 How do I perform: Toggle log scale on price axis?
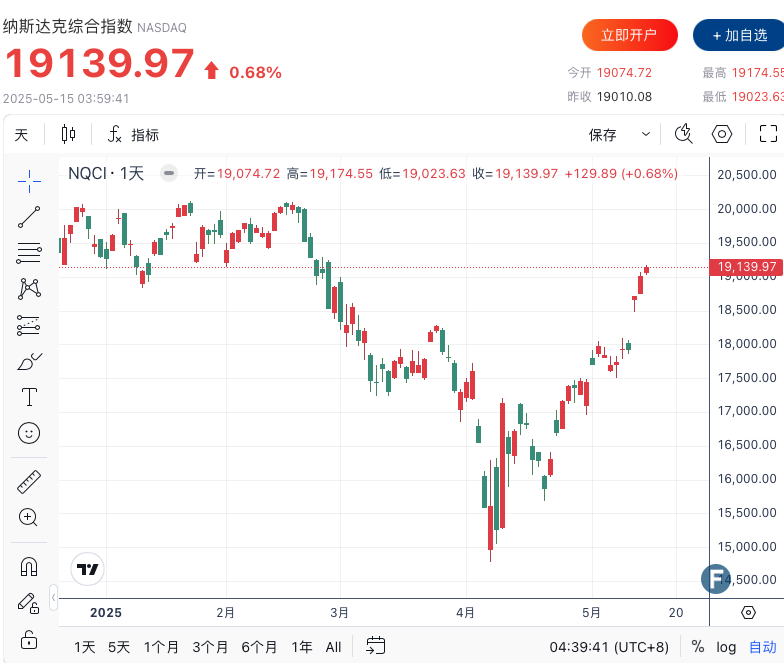pyautogui.click(x=726, y=647)
